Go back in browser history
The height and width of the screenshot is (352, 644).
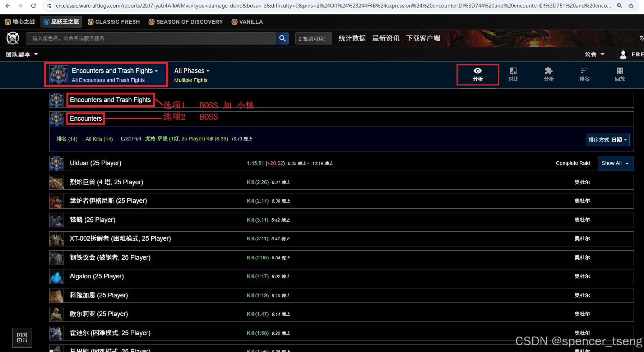click(8, 6)
